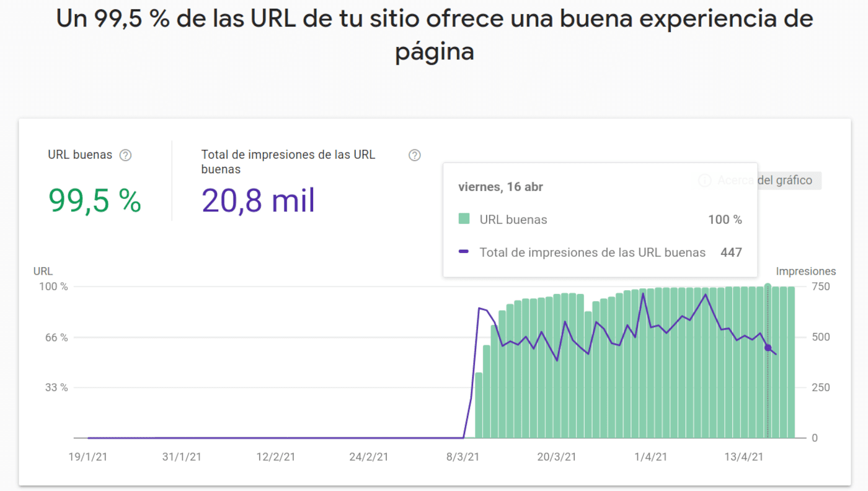This screenshot has width=868, height=491.
Task: Click the 19/1/21 date axis label
Action: pyautogui.click(x=88, y=457)
